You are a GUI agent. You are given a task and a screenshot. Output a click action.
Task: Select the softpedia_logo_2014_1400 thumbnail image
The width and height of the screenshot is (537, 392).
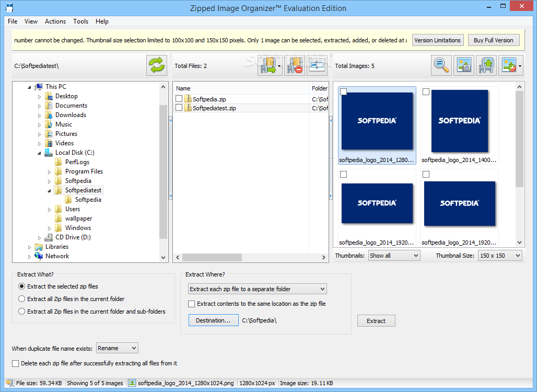459,121
